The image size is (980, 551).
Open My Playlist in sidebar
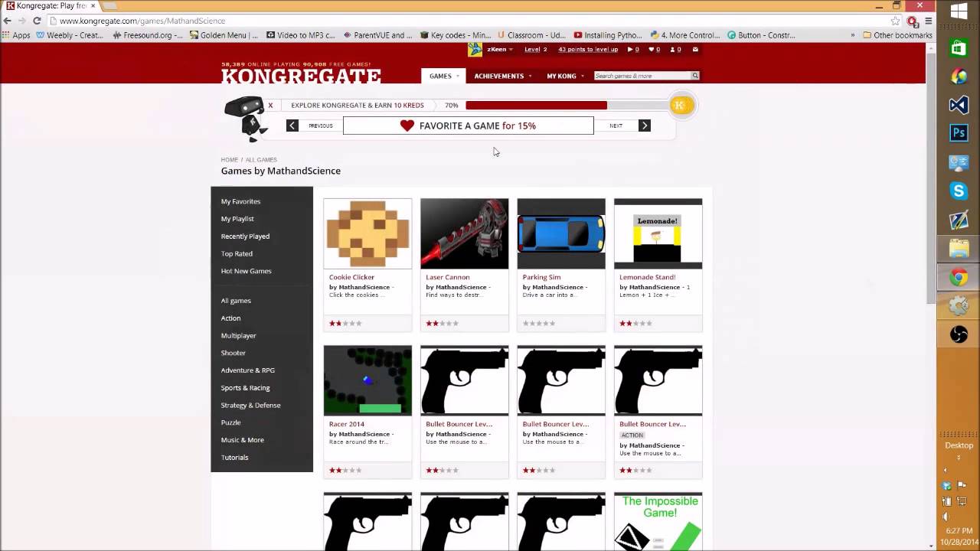(x=237, y=219)
